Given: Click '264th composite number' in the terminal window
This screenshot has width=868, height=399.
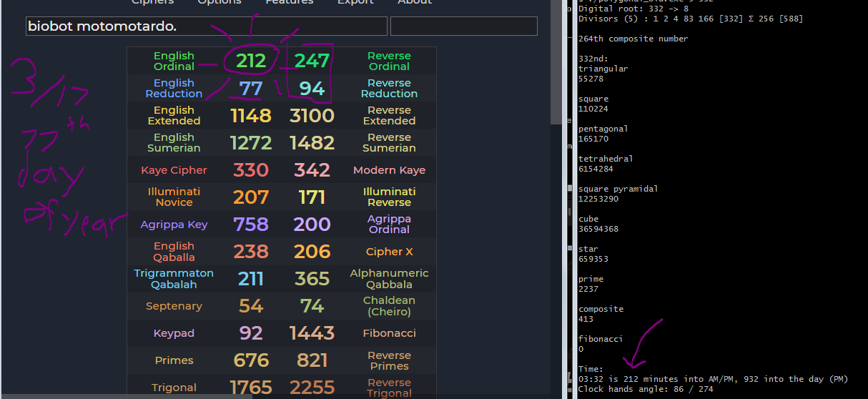Looking at the screenshot, I should click(633, 39).
